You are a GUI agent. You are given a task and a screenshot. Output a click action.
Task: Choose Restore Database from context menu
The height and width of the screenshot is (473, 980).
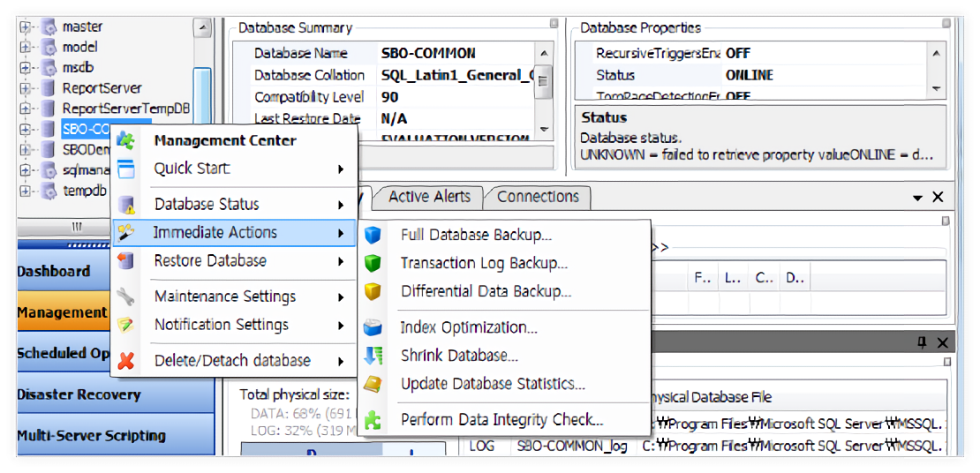click(x=210, y=261)
